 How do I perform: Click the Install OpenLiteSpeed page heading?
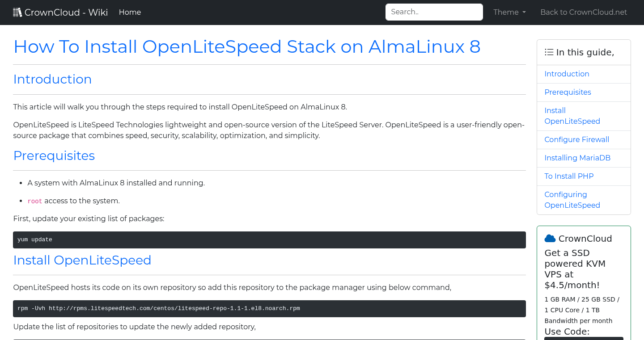coord(82,260)
